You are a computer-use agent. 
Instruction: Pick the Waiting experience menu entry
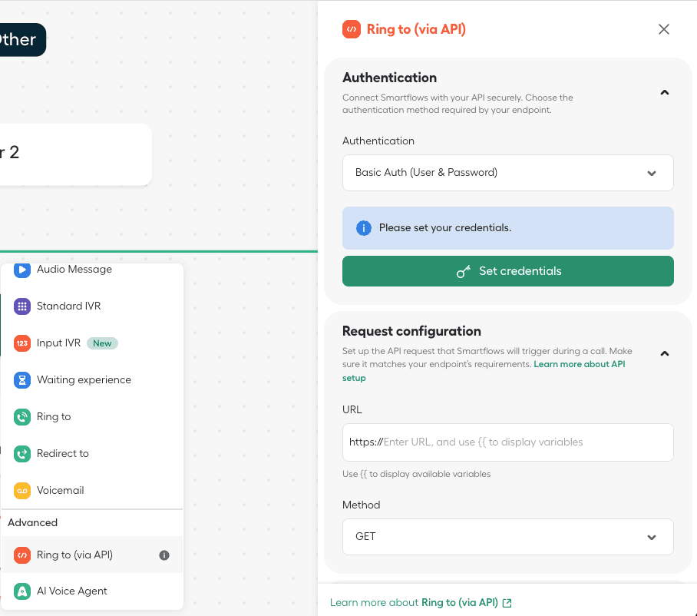[84, 380]
